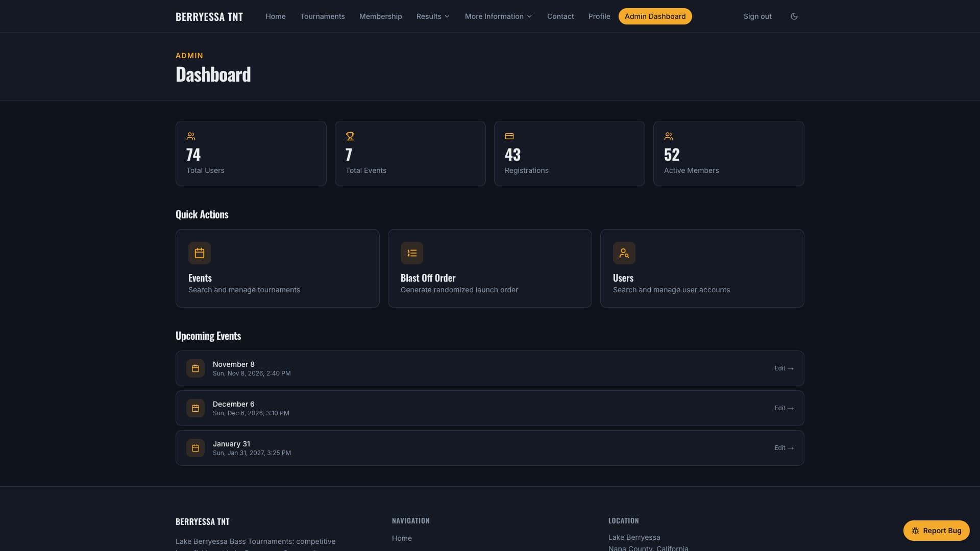The image size is (980, 551).
Task: Click 'Sun, Jan 31, 2027, 3:25 PM' text
Action: [252, 453]
